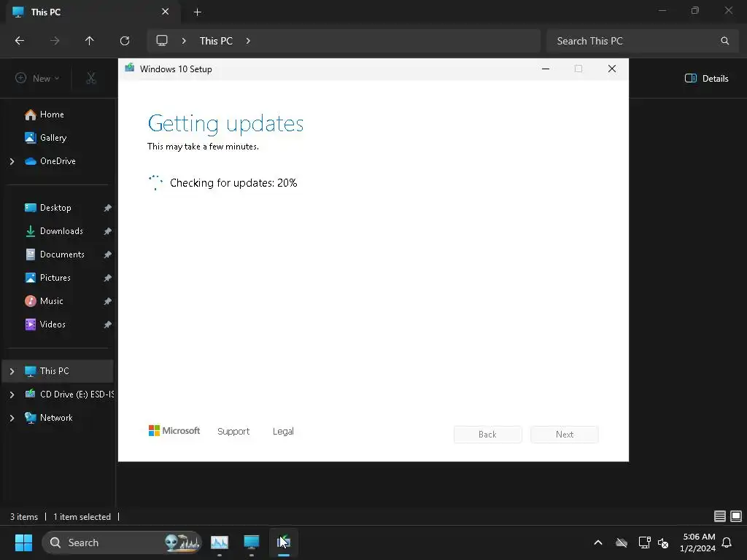The width and height of the screenshot is (747, 560).
Task: Refresh the This PC view
Action: click(125, 41)
